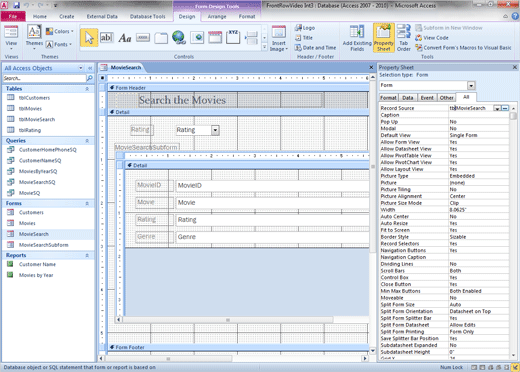Open the Fonts theme menu
Screen dimensions: 520x372
pyautogui.click(x=59, y=44)
